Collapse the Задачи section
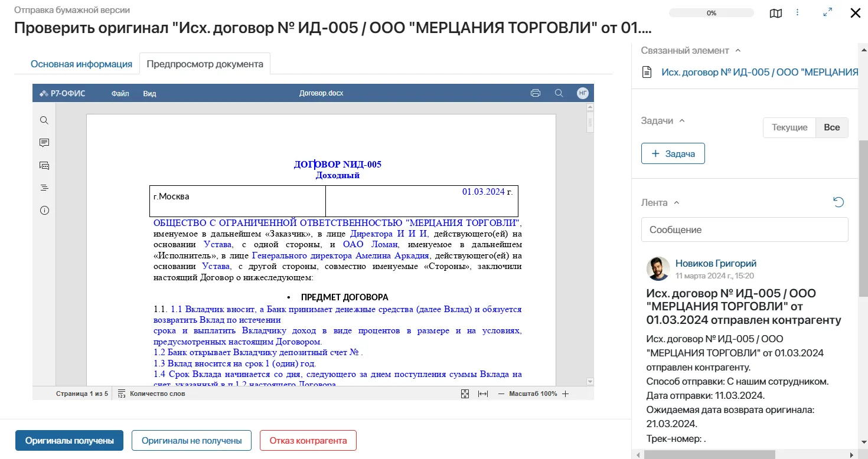Viewport: 868px width, 459px height. (x=682, y=120)
